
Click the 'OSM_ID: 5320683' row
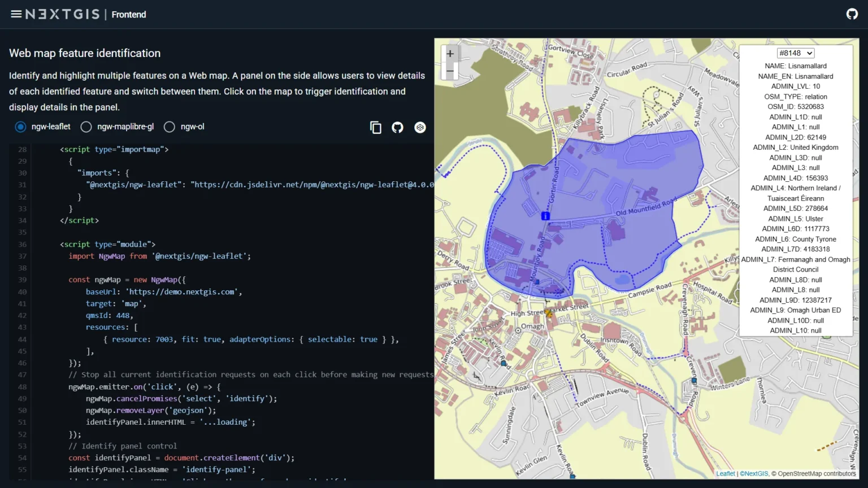(x=796, y=107)
